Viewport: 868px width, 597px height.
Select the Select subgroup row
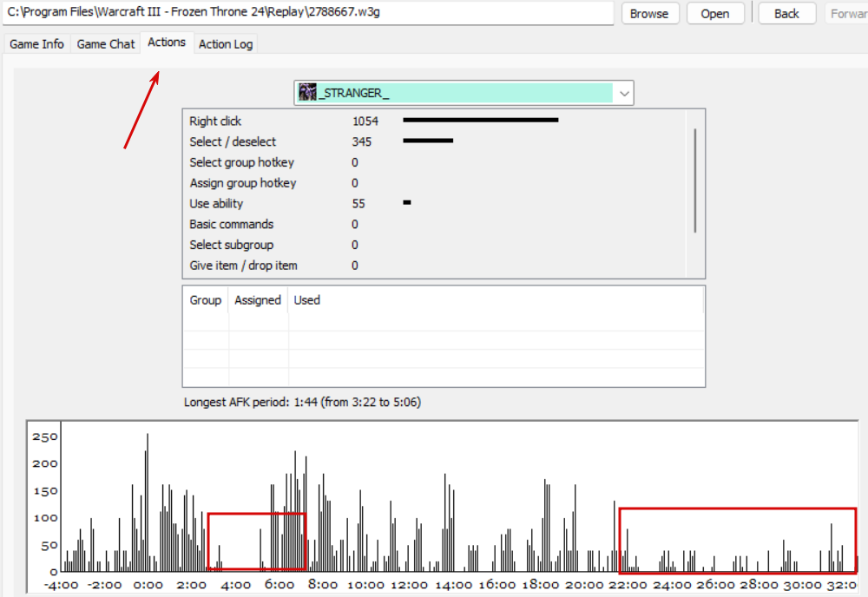[435, 245]
